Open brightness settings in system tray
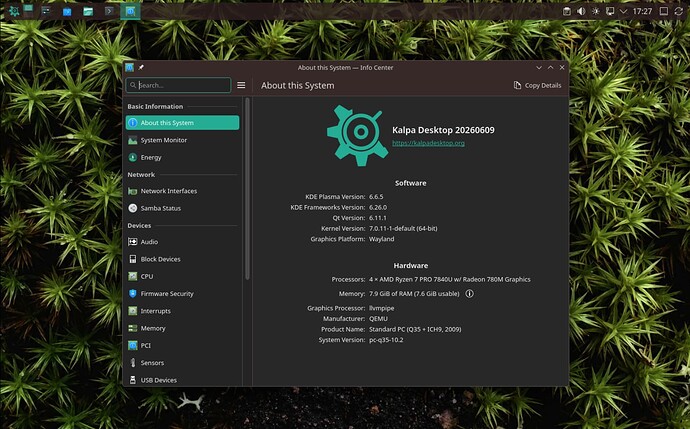Viewport: 690px width, 429px height. (595, 11)
